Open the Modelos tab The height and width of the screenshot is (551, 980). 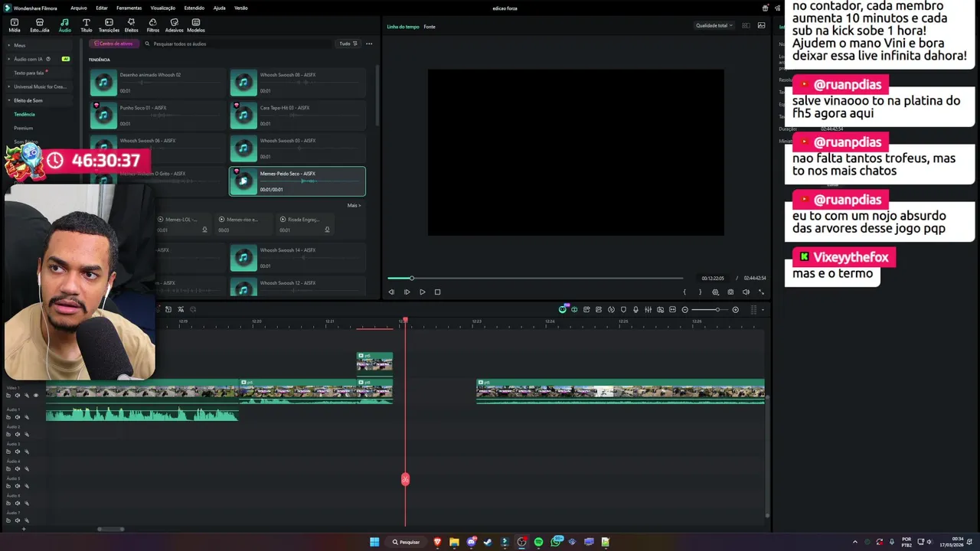(196, 25)
